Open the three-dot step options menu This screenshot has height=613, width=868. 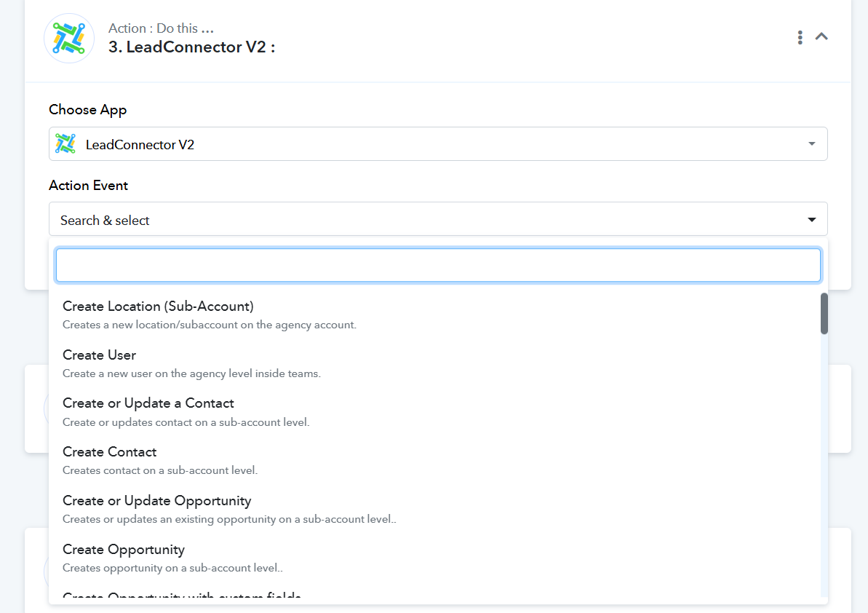click(x=800, y=37)
